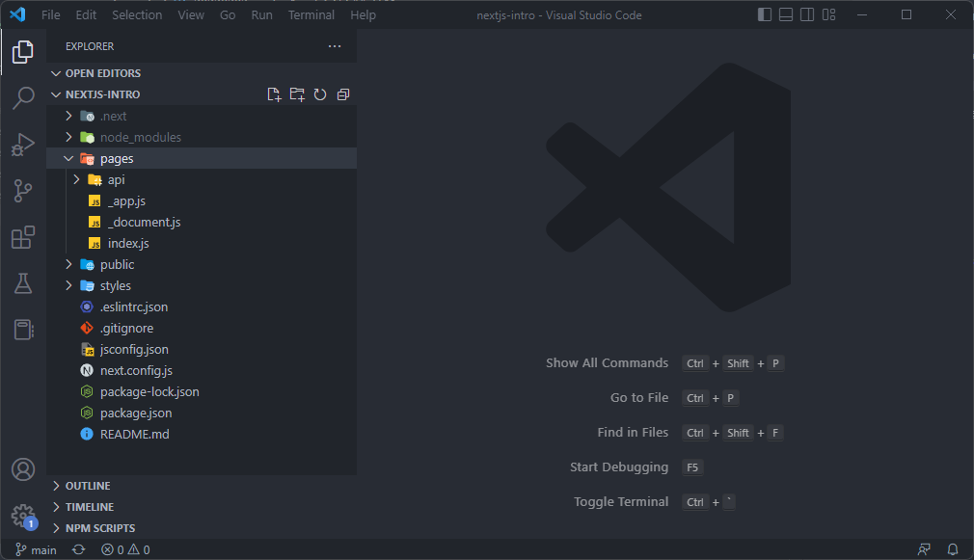Open the index.js file

click(202, 243)
